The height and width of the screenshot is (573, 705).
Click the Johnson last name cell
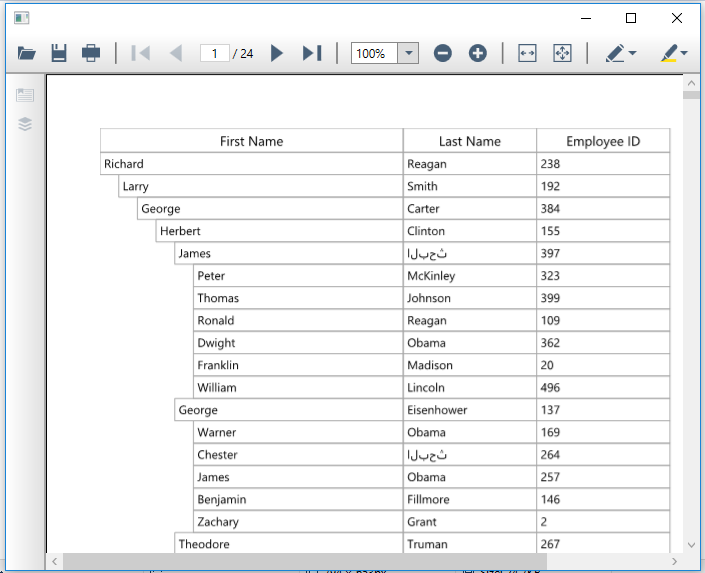pyautogui.click(x=469, y=298)
